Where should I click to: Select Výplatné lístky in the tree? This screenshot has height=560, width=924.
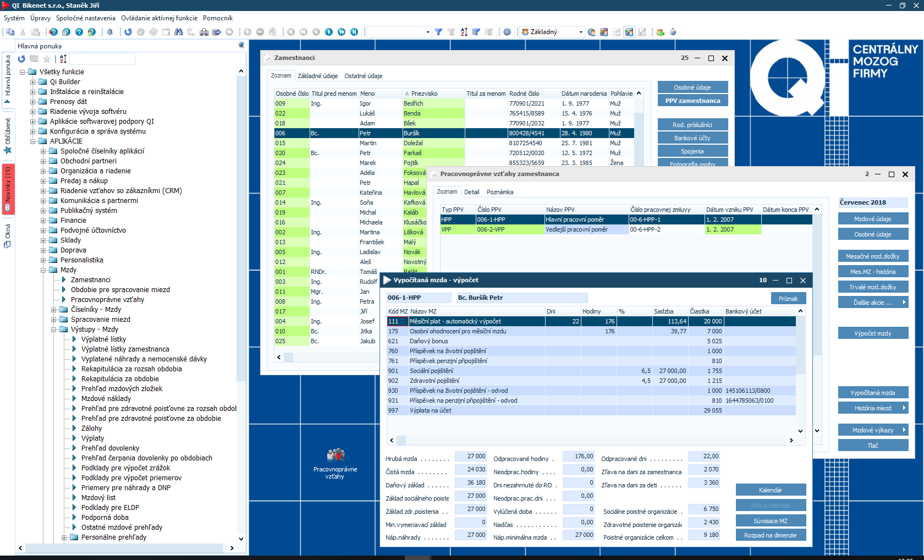(x=103, y=339)
